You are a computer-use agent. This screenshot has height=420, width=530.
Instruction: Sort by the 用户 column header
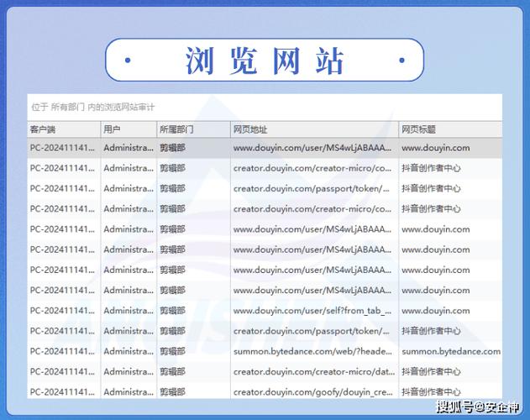click(129, 129)
